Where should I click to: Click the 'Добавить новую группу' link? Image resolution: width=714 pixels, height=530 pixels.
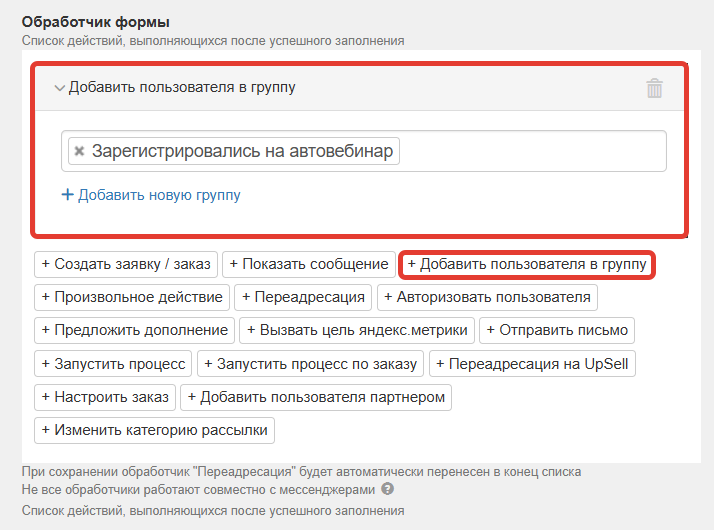pyautogui.click(x=151, y=195)
